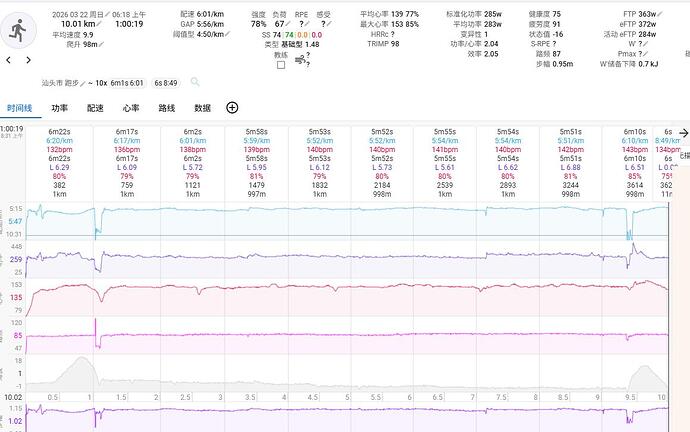Select the 5m55s 5:54/km interval column
Image resolution: width=690 pixels, height=432 pixels.
(445, 163)
